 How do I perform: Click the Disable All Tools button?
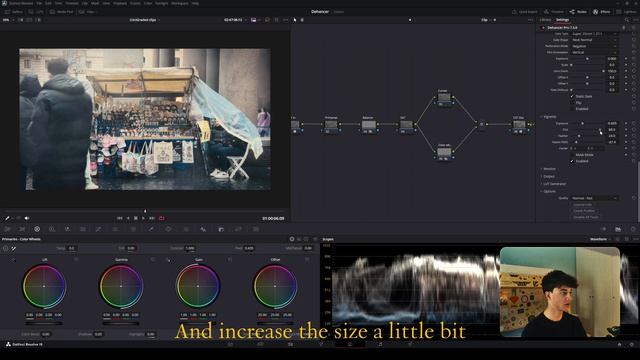pyautogui.click(x=585, y=217)
